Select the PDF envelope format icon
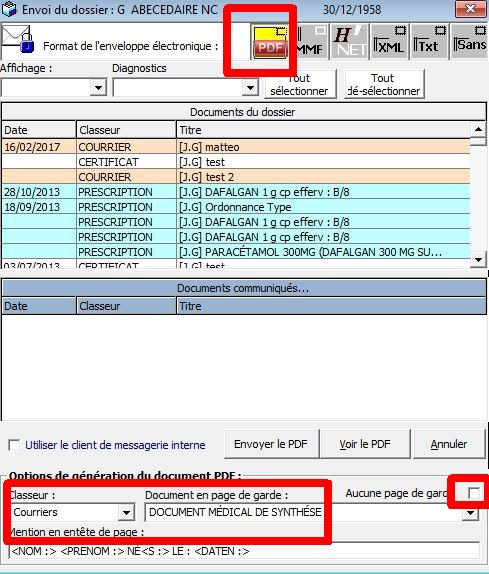The height and width of the screenshot is (574, 489). click(270, 41)
